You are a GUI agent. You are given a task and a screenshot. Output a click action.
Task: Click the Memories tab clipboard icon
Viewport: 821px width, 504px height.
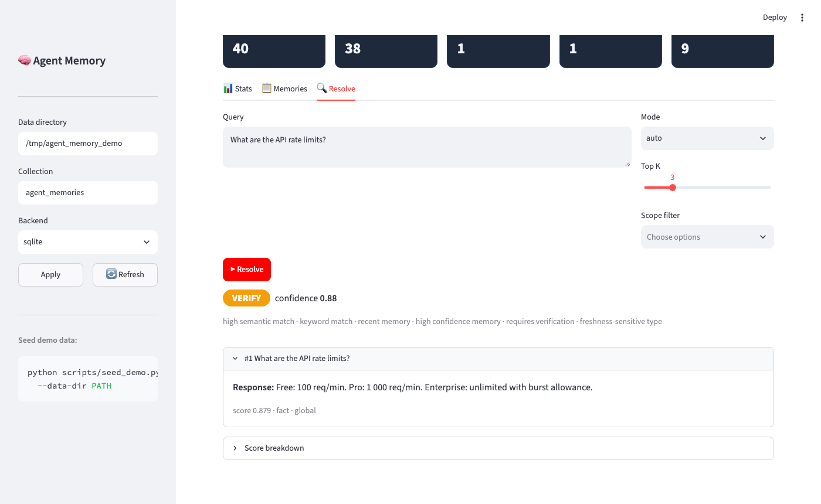tap(267, 88)
